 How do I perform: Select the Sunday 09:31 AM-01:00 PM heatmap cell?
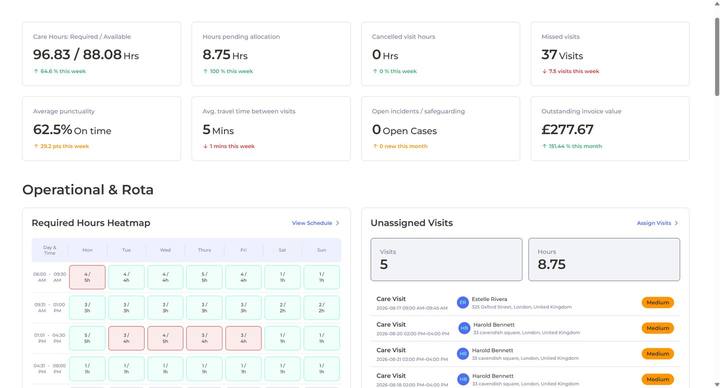pyautogui.click(x=321, y=308)
